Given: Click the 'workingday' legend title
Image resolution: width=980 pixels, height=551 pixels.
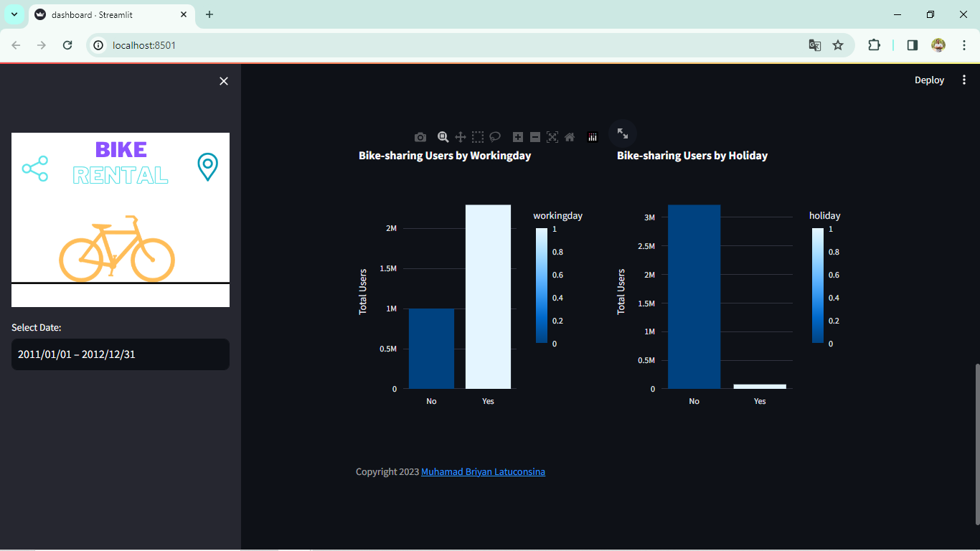Looking at the screenshot, I should [x=558, y=215].
